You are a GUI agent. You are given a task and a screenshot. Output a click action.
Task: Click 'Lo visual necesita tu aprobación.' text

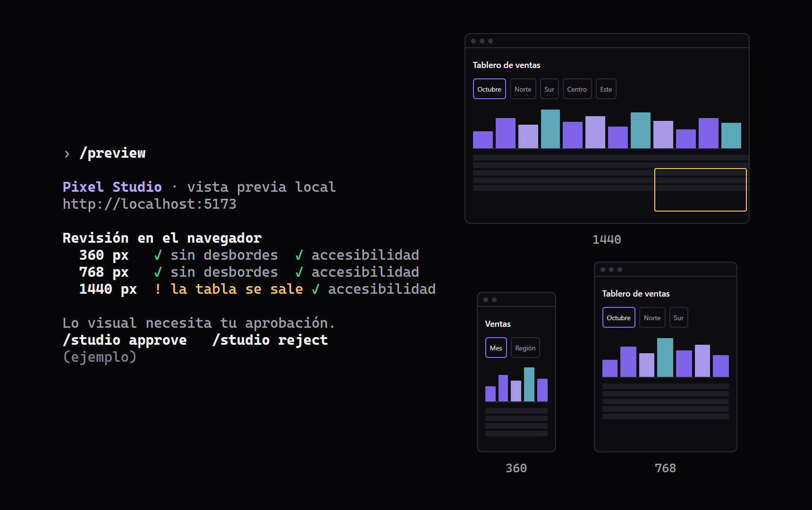point(199,323)
